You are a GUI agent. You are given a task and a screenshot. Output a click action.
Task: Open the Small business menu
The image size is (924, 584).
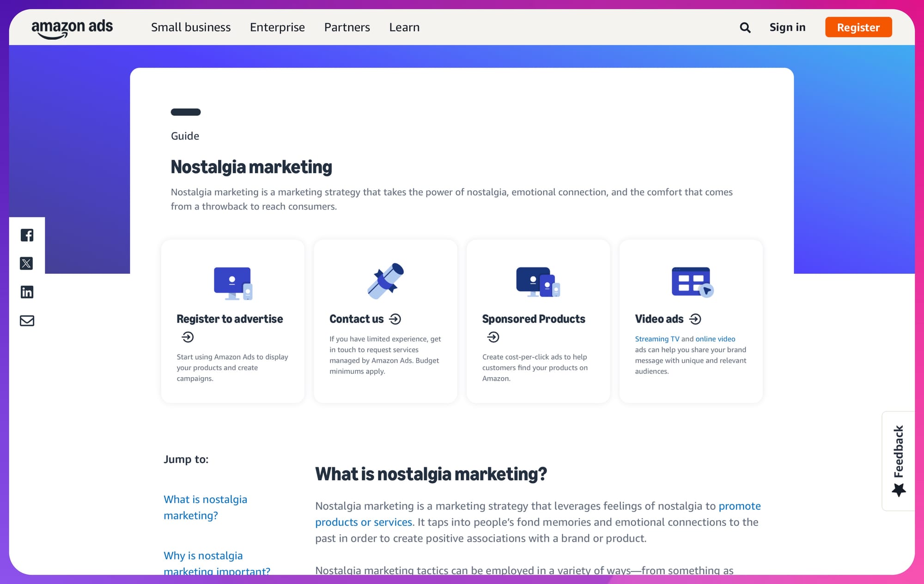pos(191,27)
